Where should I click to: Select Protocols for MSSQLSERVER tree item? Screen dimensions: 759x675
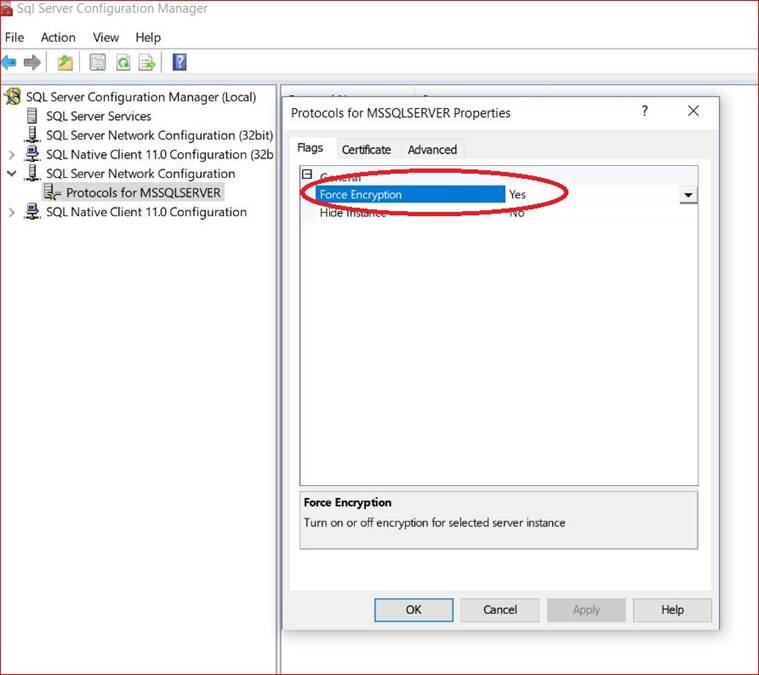pos(143,193)
